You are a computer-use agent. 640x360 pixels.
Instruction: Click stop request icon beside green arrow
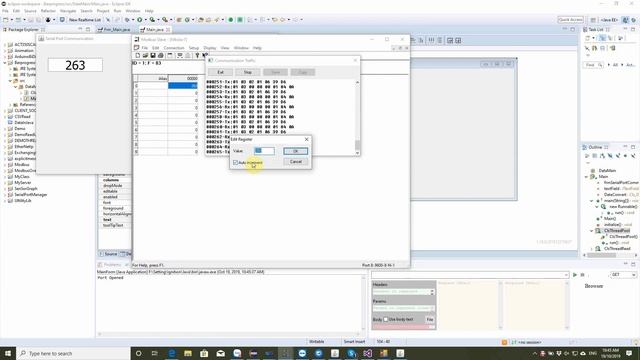point(582,275)
